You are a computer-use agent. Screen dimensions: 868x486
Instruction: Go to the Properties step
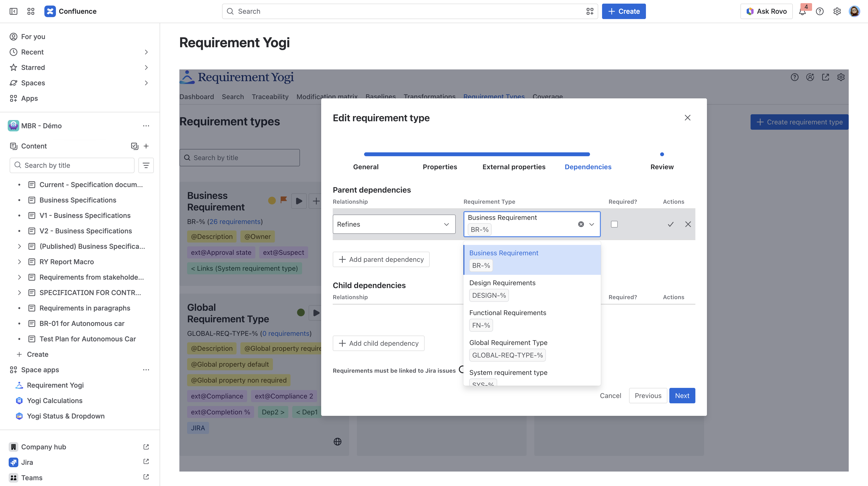[440, 167]
